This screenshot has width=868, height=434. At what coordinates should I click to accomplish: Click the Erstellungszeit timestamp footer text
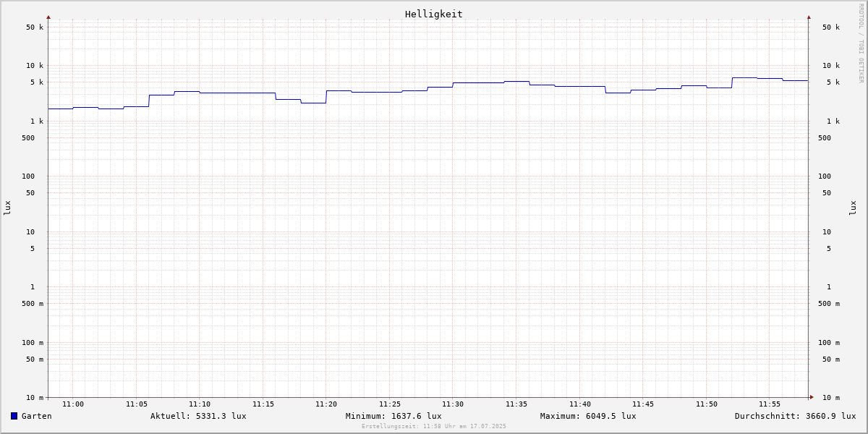point(434,427)
